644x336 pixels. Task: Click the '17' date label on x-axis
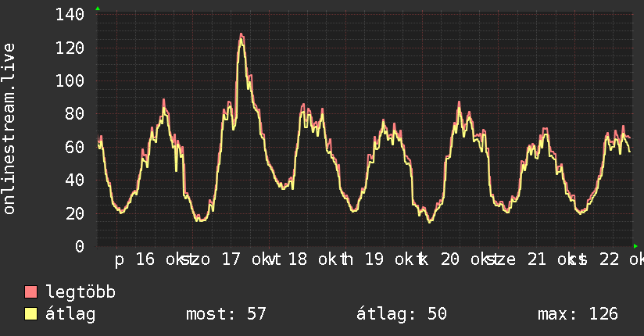pos(231,259)
